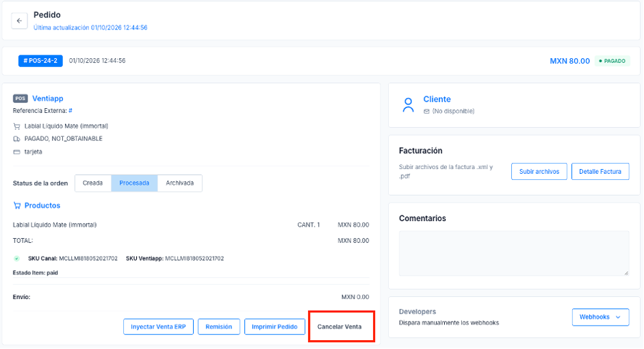
Task: Click the Pedido page title
Action: [47, 15]
